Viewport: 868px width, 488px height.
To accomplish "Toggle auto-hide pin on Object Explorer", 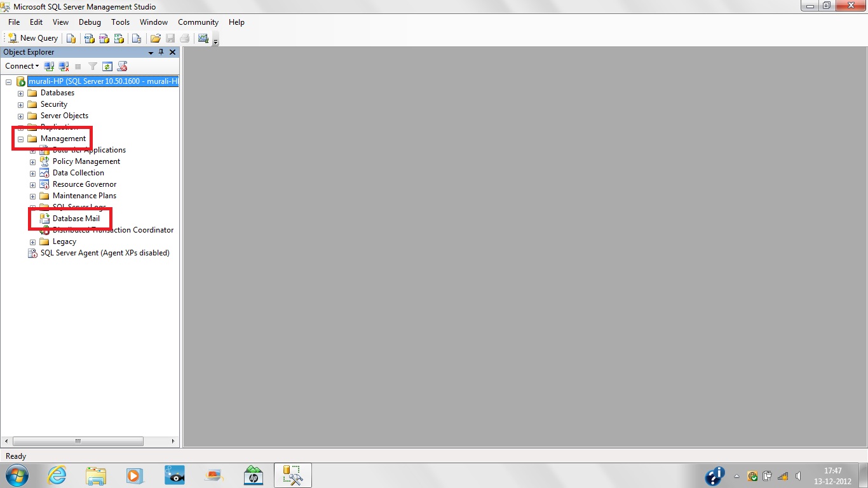I will click(161, 52).
